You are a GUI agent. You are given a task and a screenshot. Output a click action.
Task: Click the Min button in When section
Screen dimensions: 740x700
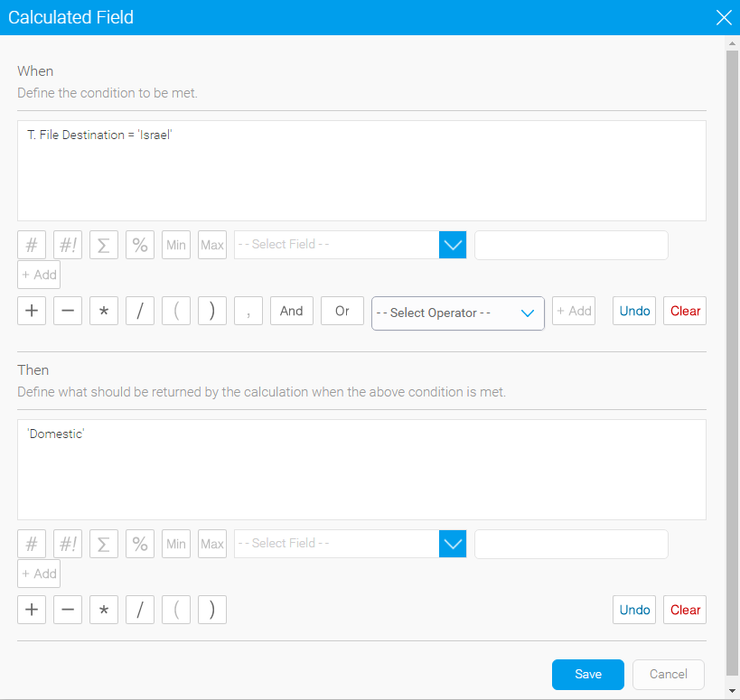[x=176, y=245]
